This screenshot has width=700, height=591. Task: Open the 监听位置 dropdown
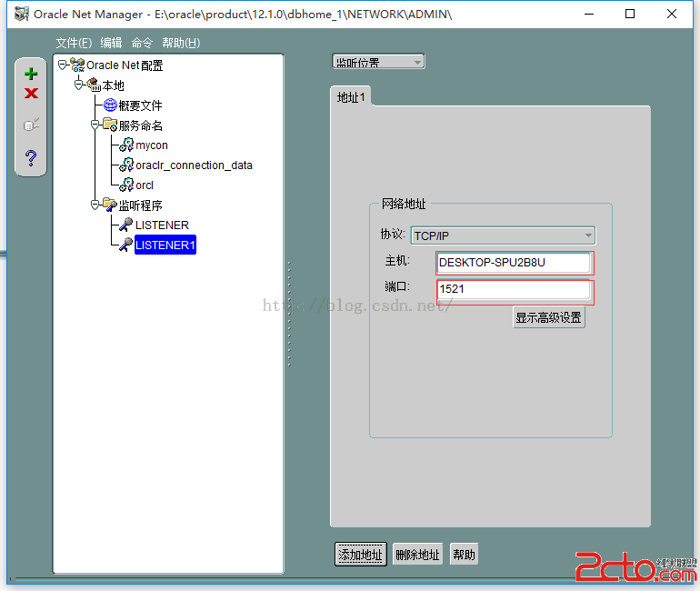point(378,62)
